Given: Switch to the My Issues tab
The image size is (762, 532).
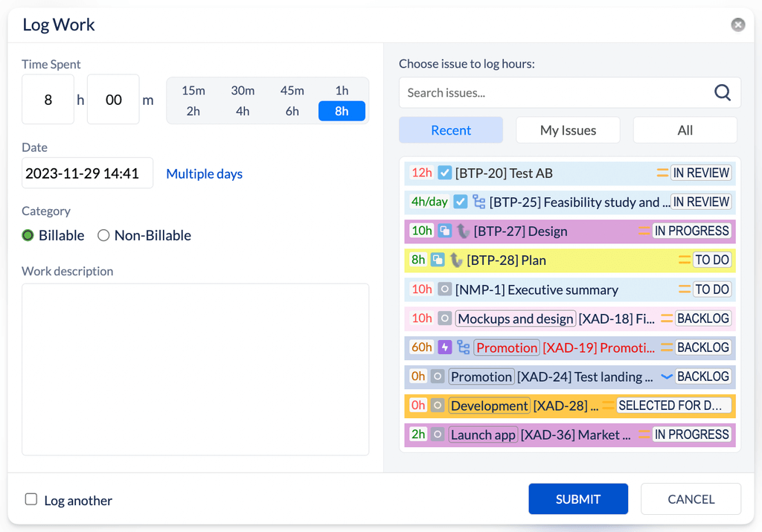Looking at the screenshot, I should (x=568, y=130).
